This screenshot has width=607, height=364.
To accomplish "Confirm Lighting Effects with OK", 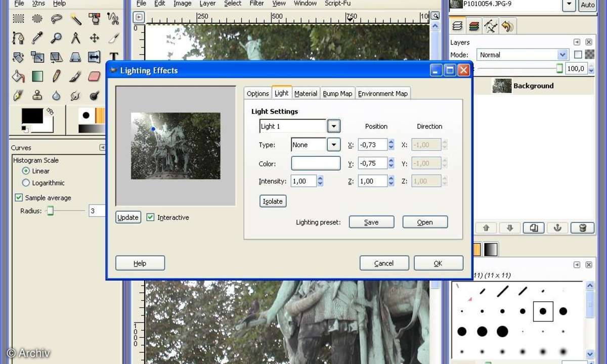I will (x=438, y=263).
